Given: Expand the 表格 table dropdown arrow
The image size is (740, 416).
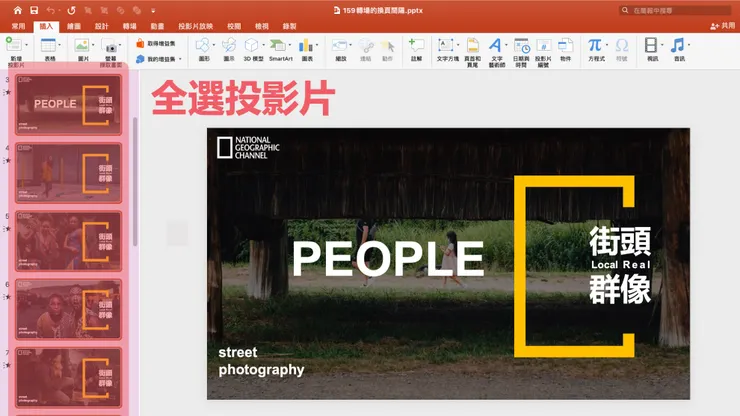Looking at the screenshot, I should (x=59, y=45).
